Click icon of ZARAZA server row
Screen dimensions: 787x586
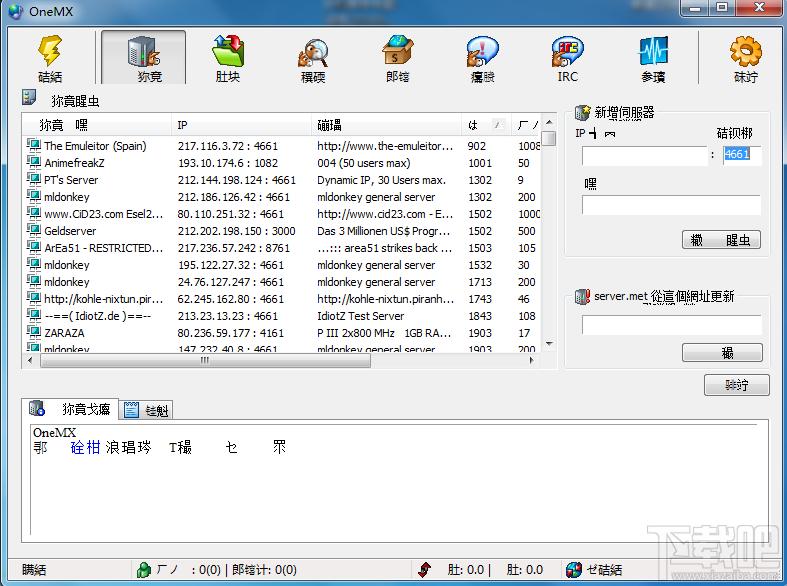click(34, 333)
